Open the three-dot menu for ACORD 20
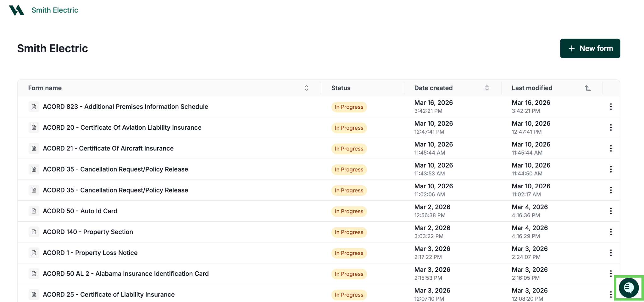This screenshot has width=644, height=302. tap(611, 128)
